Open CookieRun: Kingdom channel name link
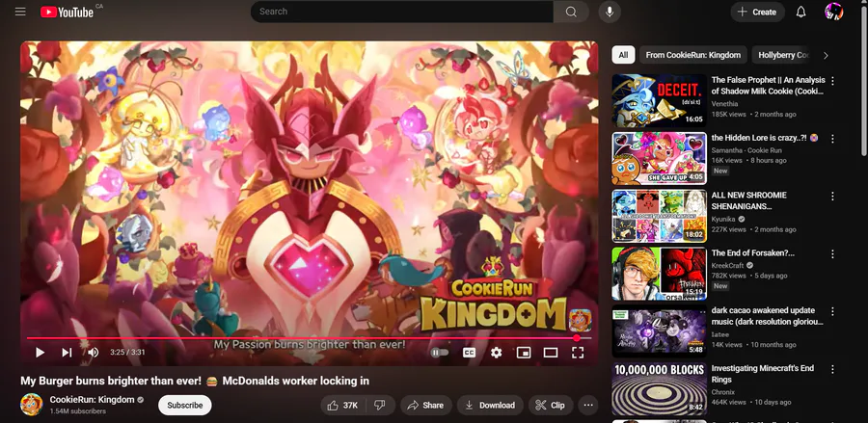Viewport: 868px width, 423px height. point(92,399)
